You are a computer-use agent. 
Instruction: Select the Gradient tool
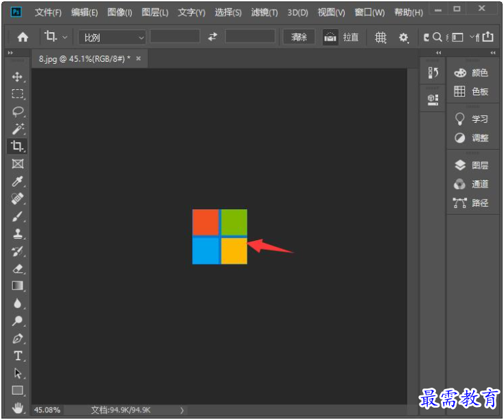(17, 285)
